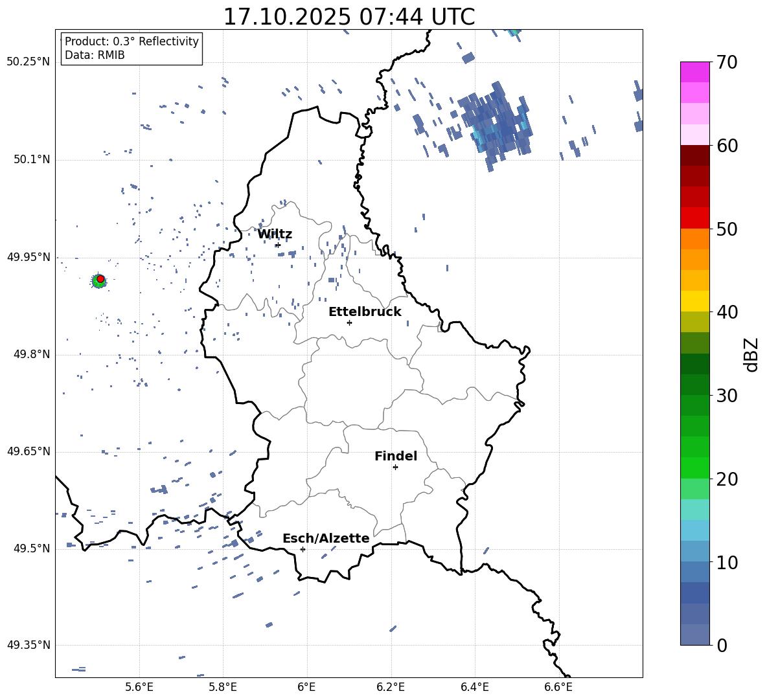Click the 49.65°N latitude label
Image resolution: width=767 pixels, height=700 pixels.
click(29, 451)
